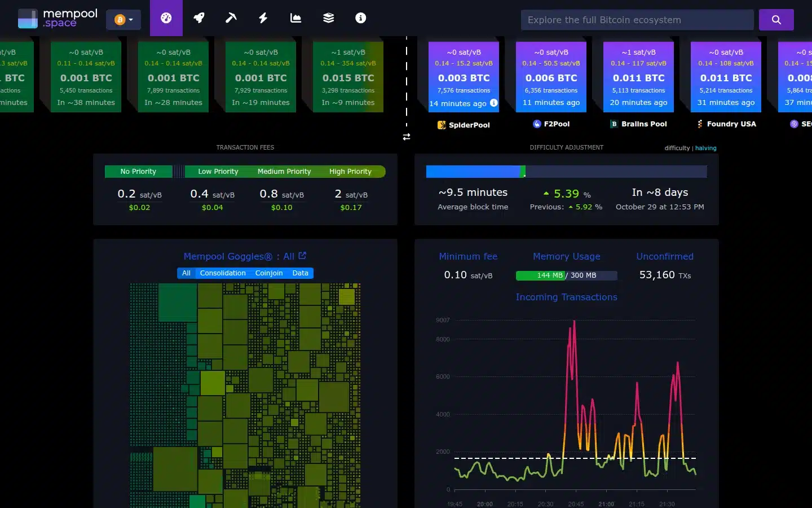Viewport: 812px width, 508px height.
Task: Click the High Priority fee label
Action: click(x=350, y=172)
